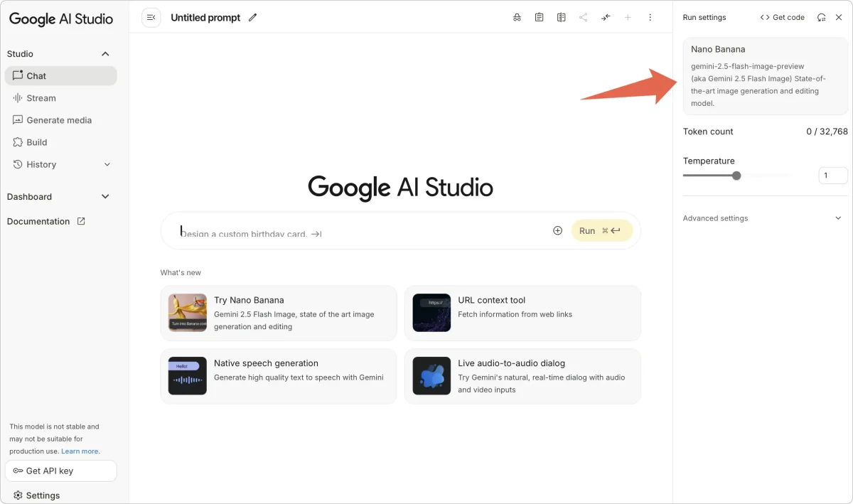This screenshot has width=853, height=504.
Task: Click the Run button
Action: [x=602, y=230]
